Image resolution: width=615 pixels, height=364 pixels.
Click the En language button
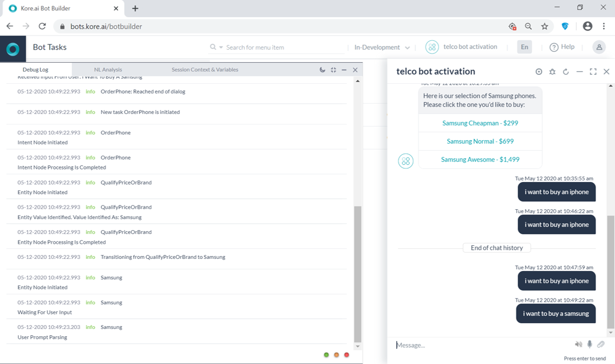pyautogui.click(x=524, y=47)
